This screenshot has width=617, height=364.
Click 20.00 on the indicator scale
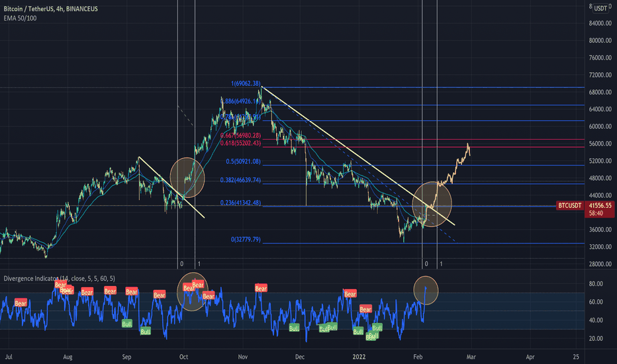596,338
